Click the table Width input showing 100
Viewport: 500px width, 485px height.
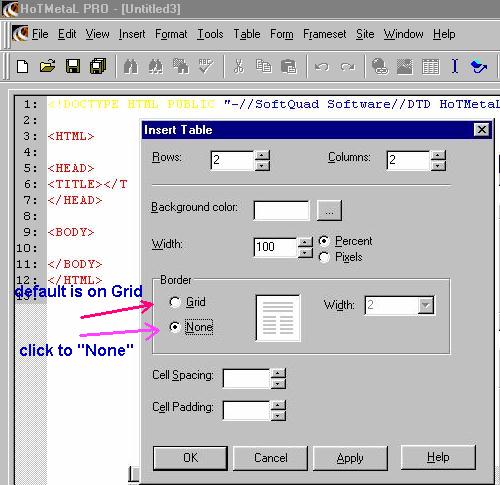coord(275,247)
